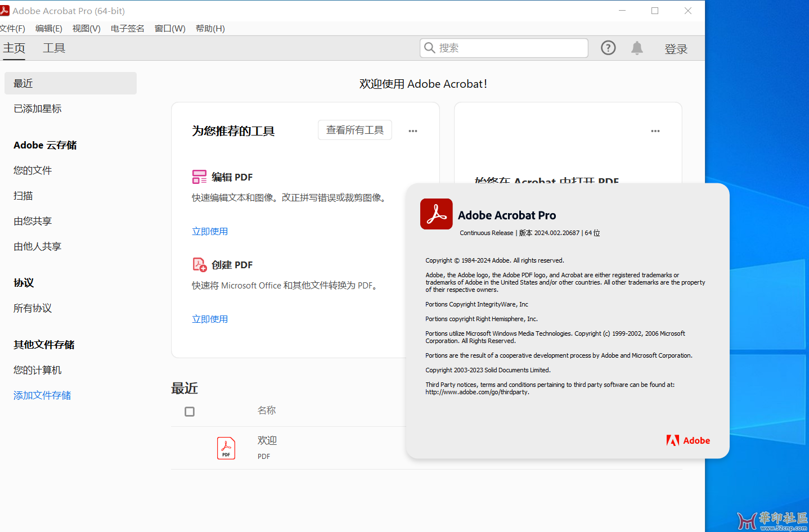The height and width of the screenshot is (532, 809).
Task: Click the search magnifier icon
Action: [x=430, y=48]
